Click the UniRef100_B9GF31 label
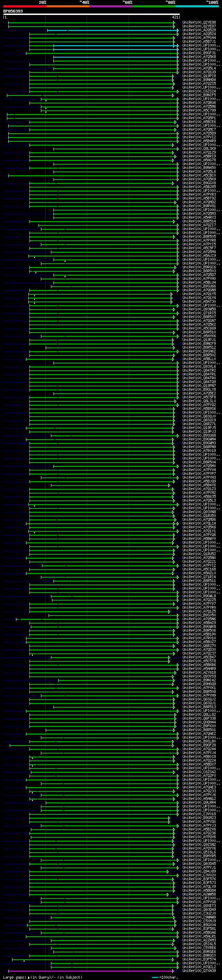 [199, 53]
